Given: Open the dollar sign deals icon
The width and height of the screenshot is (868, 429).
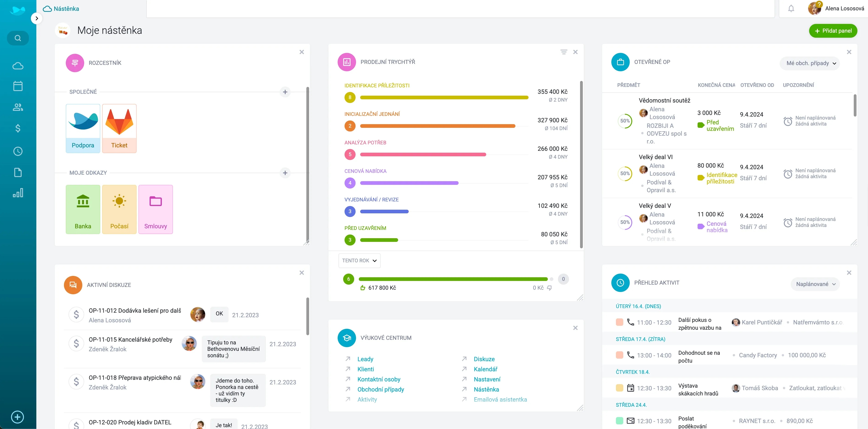Looking at the screenshot, I should (18, 128).
